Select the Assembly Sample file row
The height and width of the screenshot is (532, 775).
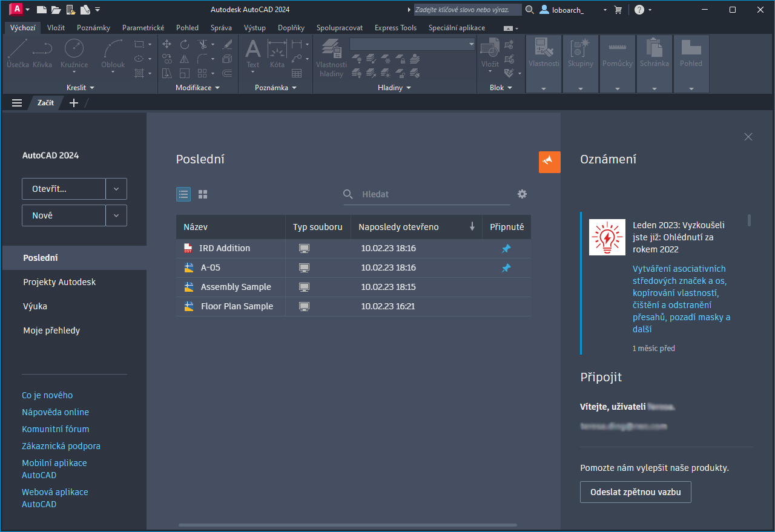354,287
